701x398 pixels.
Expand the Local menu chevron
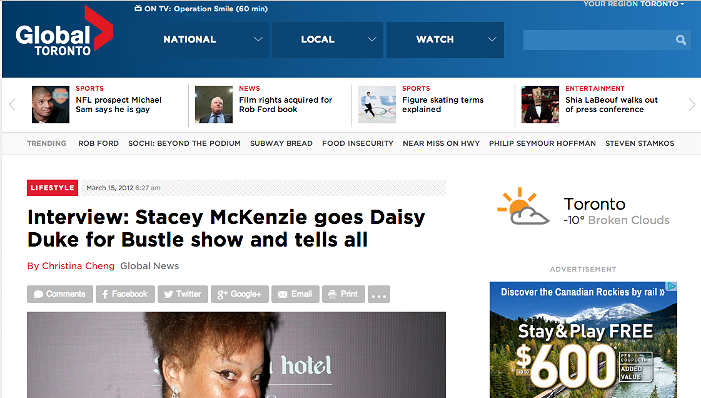(372, 39)
